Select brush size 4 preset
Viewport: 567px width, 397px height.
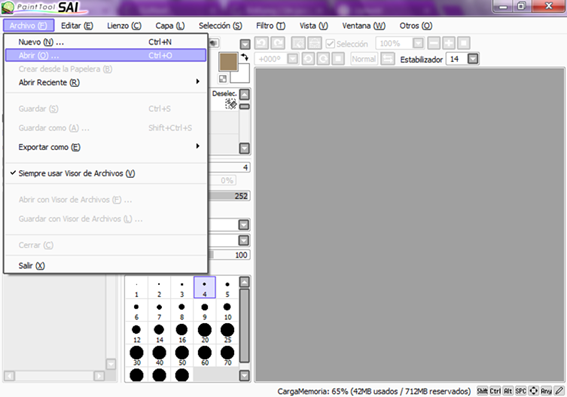click(205, 287)
